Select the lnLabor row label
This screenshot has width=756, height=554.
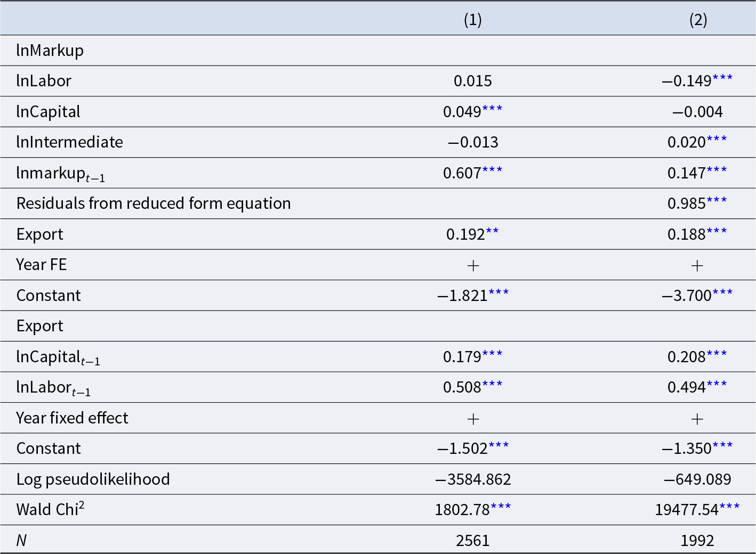coord(44,81)
